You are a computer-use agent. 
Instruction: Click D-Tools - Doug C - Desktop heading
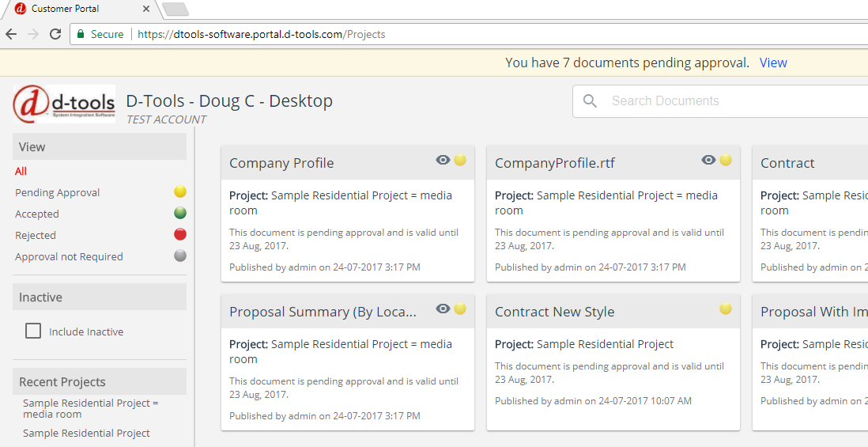coord(230,100)
